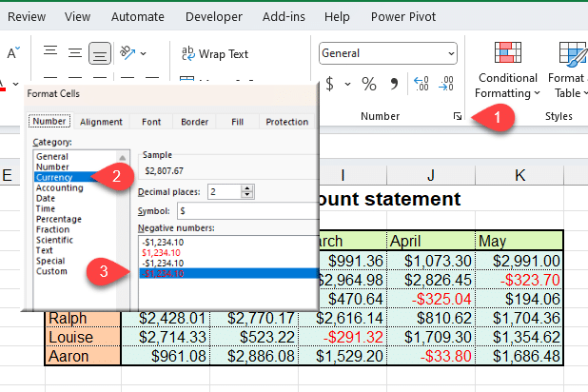Click Wrap Text
588x392 pixels.
tap(215, 54)
